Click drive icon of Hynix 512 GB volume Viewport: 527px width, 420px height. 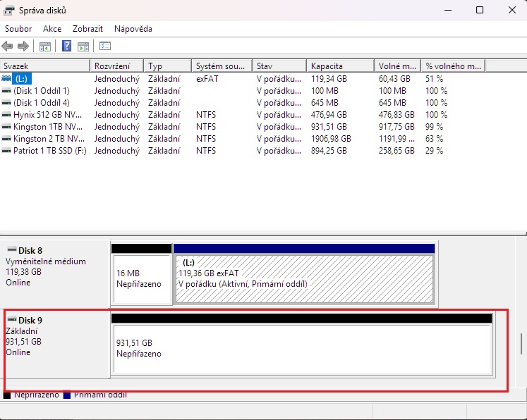[x=6, y=115]
